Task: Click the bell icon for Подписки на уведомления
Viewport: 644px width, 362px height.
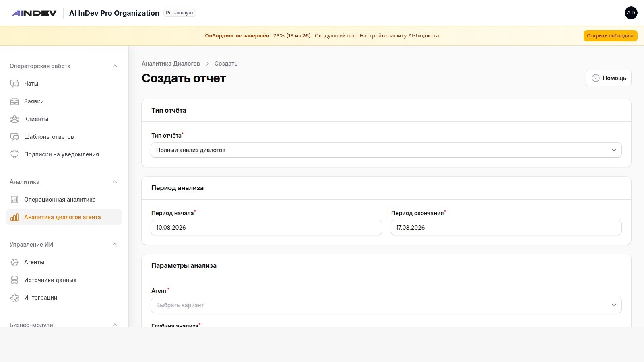Action: pos(14,154)
